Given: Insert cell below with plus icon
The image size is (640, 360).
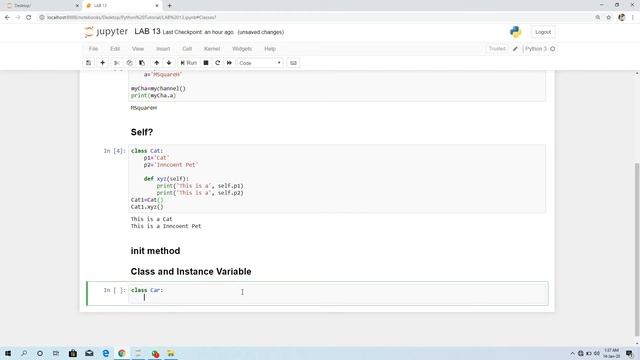Looking at the screenshot, I should [x=102, y=63].
